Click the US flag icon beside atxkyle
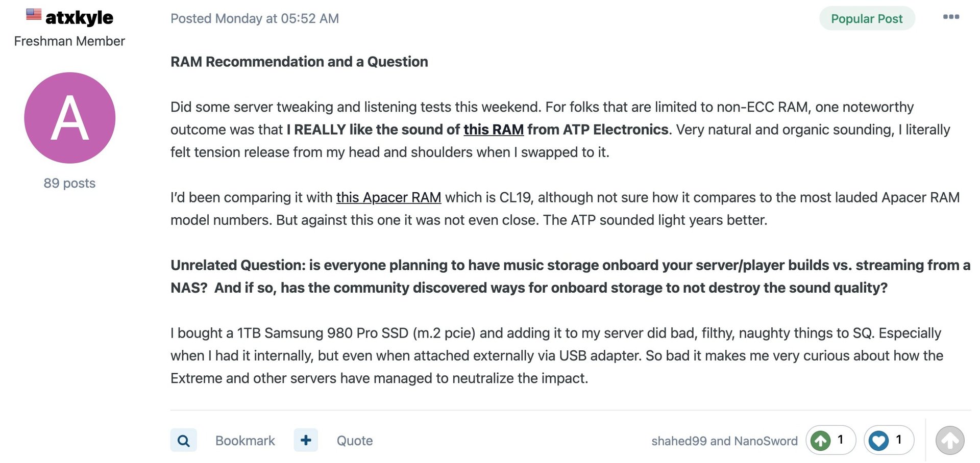980x463 pixels. pos(34,14)
